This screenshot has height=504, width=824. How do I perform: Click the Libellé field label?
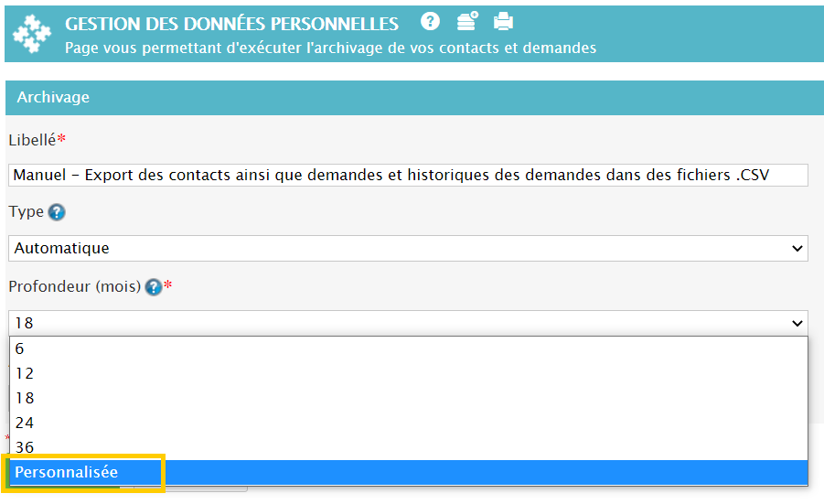tap(32, 140)
